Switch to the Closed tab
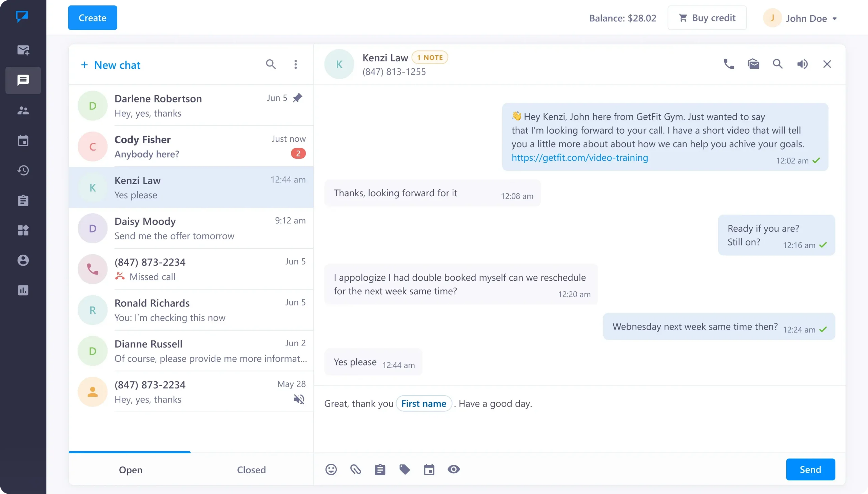 [251, 470]
